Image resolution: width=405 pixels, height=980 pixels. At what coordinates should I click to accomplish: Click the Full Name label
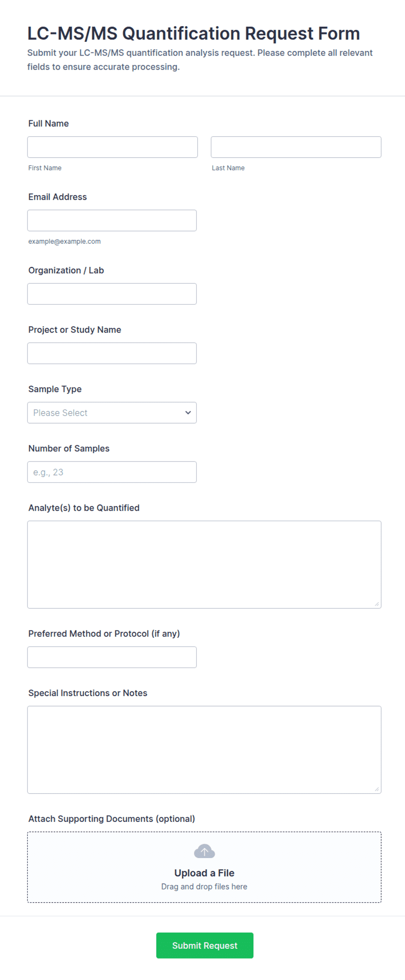pos(48,124)
